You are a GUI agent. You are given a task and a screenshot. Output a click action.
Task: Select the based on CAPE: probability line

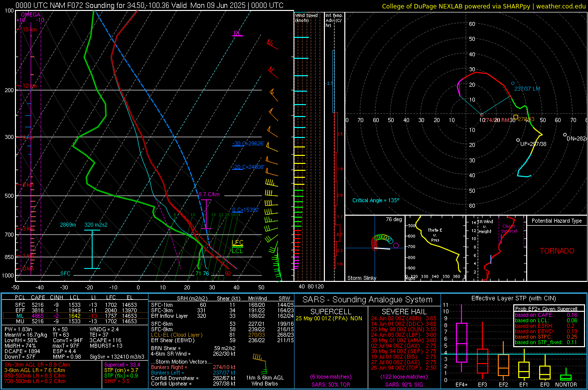pyautogui.click(x=546, y=315)
